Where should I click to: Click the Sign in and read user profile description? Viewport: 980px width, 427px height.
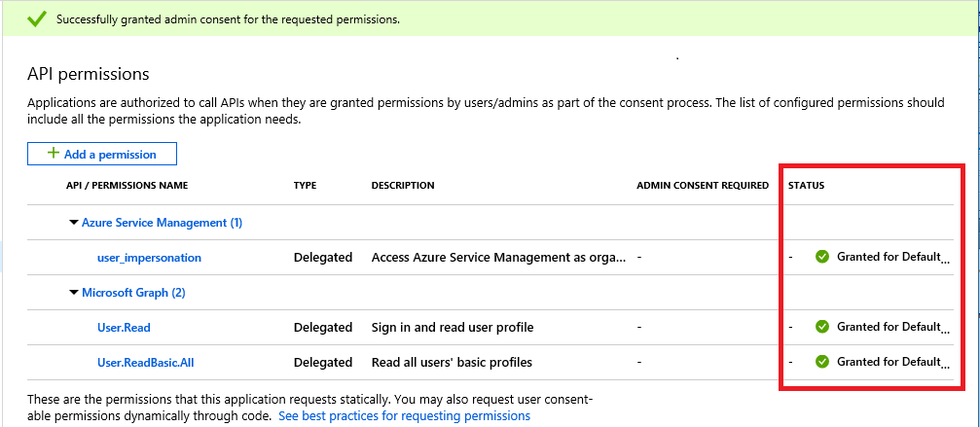pos(453,328)
